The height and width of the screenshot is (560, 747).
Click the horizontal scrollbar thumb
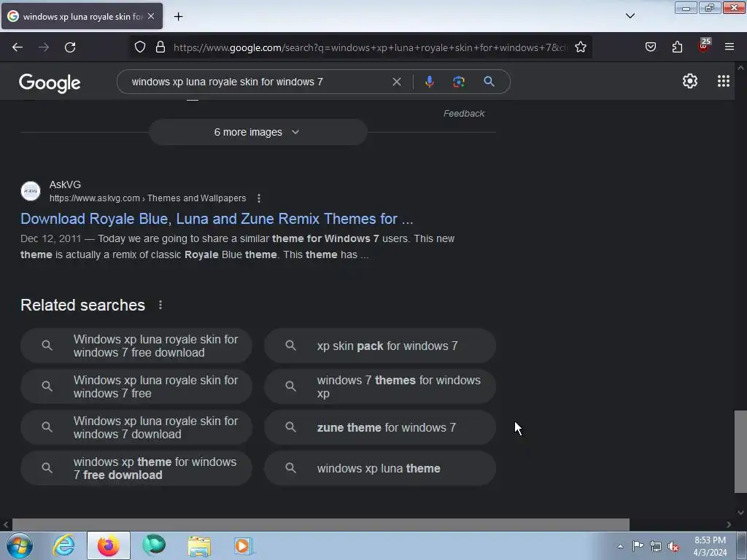pyautogui.click(x=321, y=524)
